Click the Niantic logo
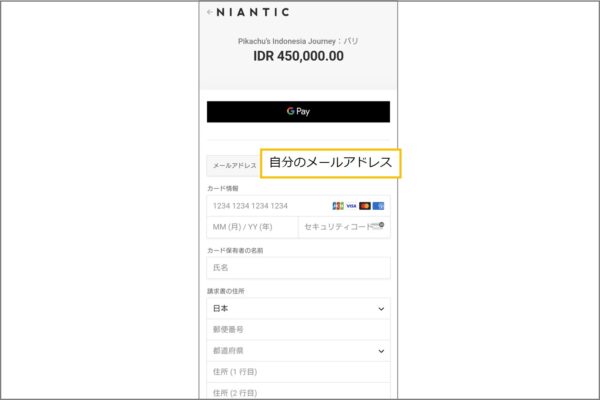The height and width of the screenshot is (400, 600). 253,12
